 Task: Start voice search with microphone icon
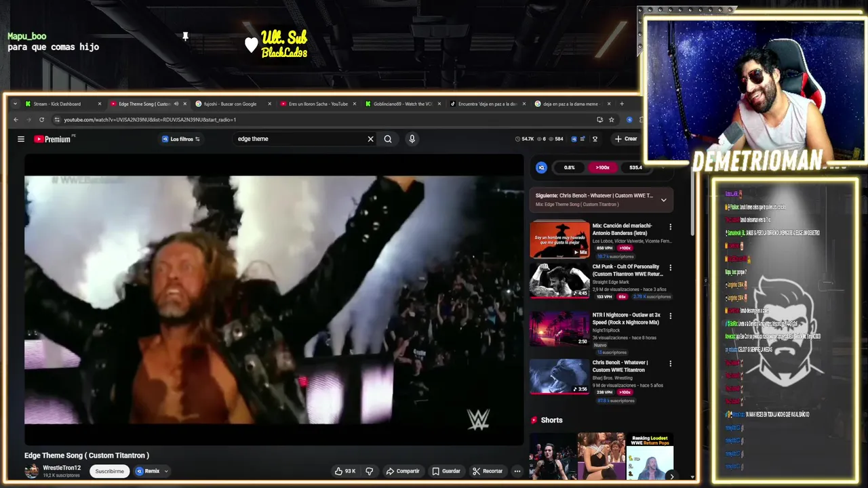point(412,139)
